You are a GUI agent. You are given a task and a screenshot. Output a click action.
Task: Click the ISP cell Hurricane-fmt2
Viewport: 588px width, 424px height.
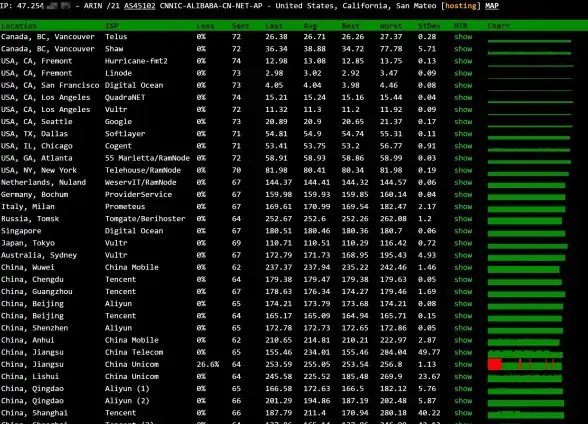pyautogui.click(x=136, y=61)
